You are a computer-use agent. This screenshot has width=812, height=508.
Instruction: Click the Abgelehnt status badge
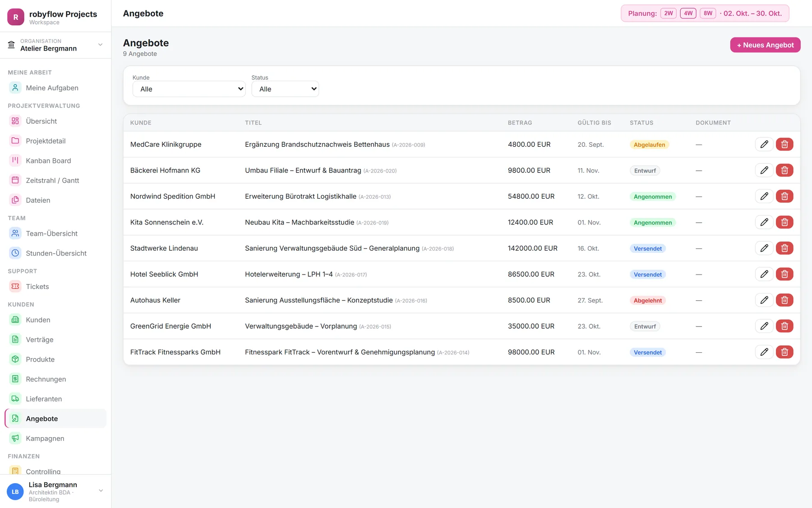point(648,300)
